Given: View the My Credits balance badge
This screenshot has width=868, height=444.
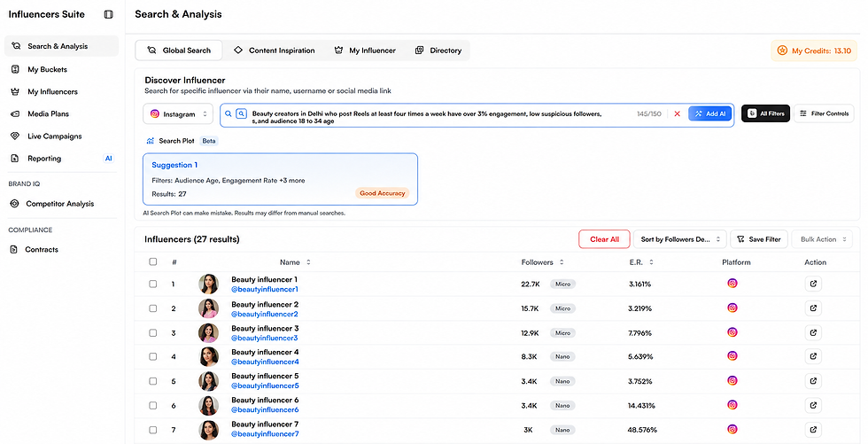Looking at the screenshot, I should (x=814, y=51).
